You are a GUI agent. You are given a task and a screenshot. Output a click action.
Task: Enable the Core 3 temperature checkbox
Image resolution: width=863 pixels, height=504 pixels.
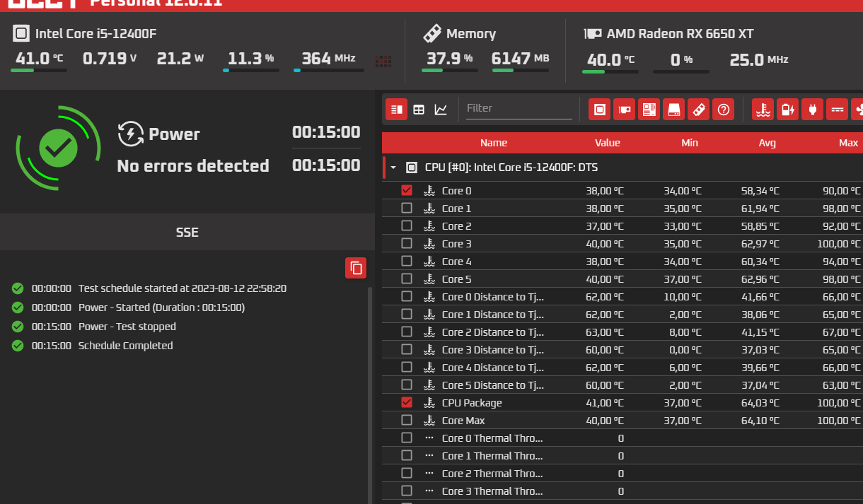[x=407, y=243]
